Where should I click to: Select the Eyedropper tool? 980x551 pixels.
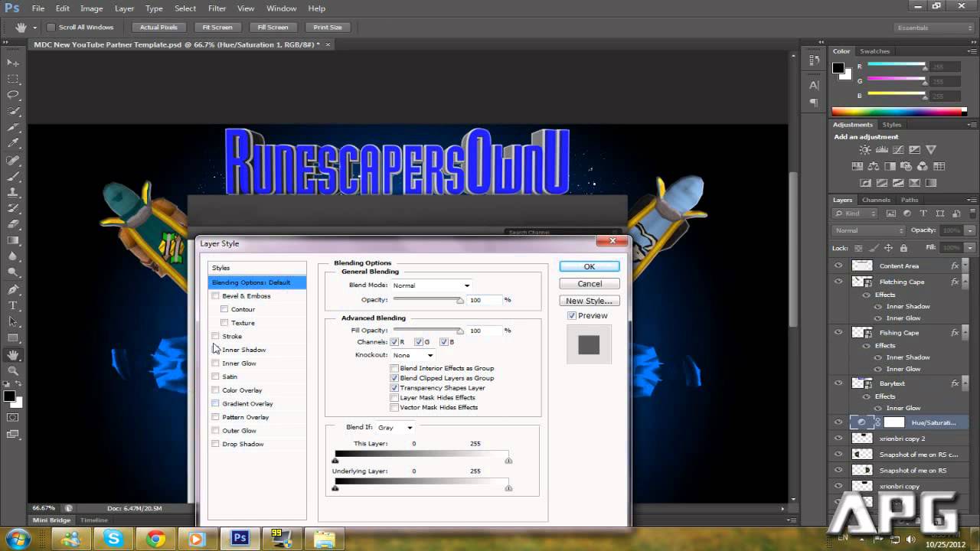(x=13, y=143)
